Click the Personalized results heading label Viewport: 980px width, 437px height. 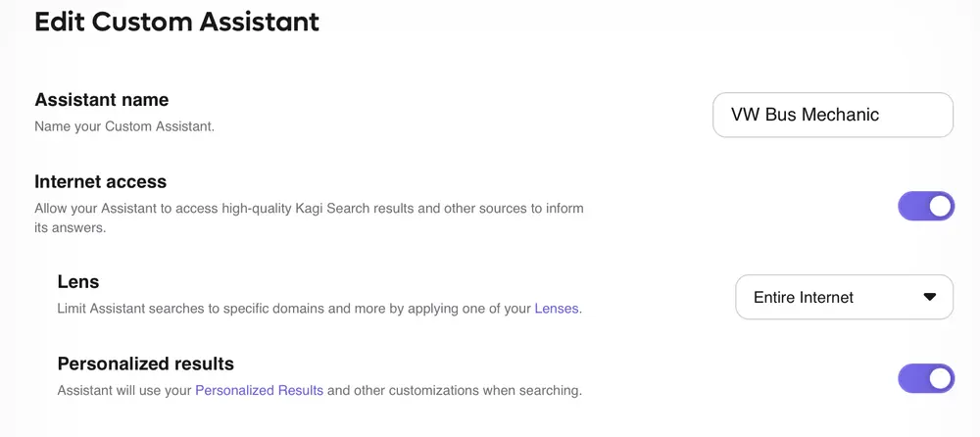tap(145, 364)
